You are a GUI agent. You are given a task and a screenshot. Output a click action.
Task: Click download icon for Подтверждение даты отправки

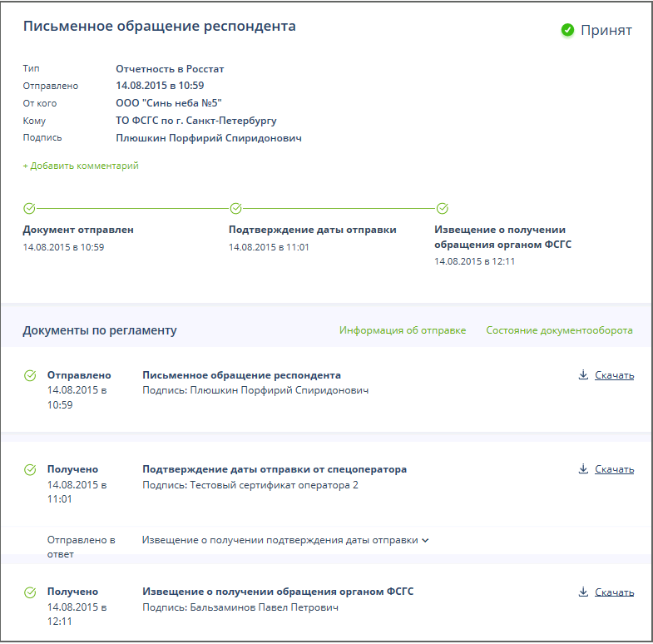coord(583,469)
